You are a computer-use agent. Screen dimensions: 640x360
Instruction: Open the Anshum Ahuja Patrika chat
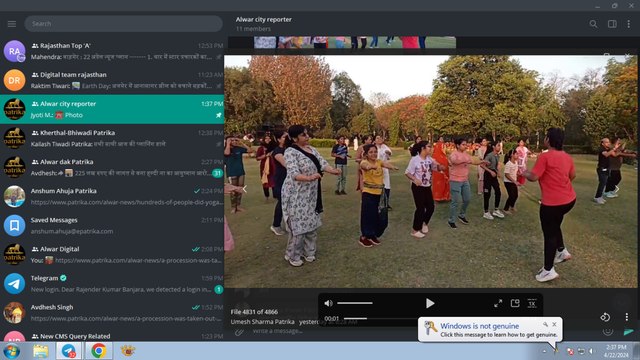tap(112, 196)
